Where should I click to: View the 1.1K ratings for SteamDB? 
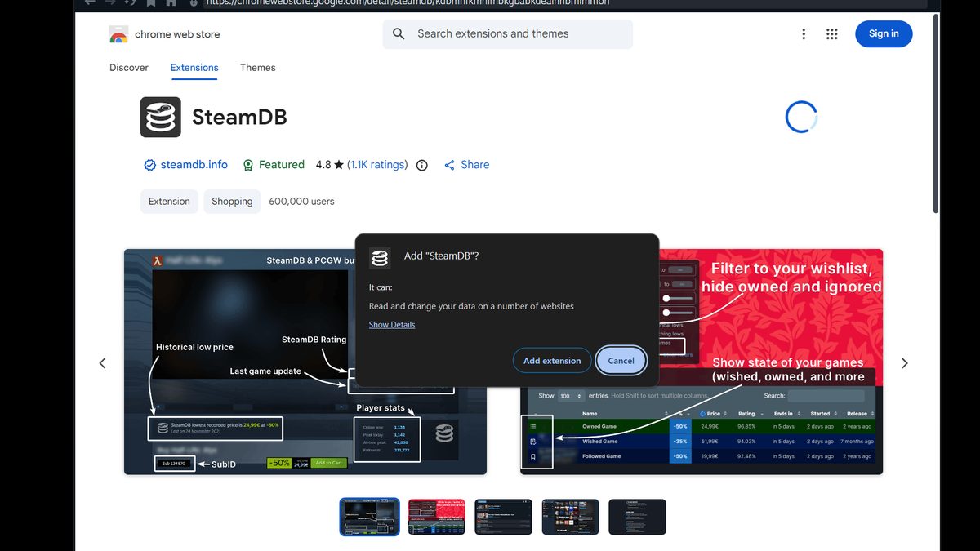pos(378,164)
